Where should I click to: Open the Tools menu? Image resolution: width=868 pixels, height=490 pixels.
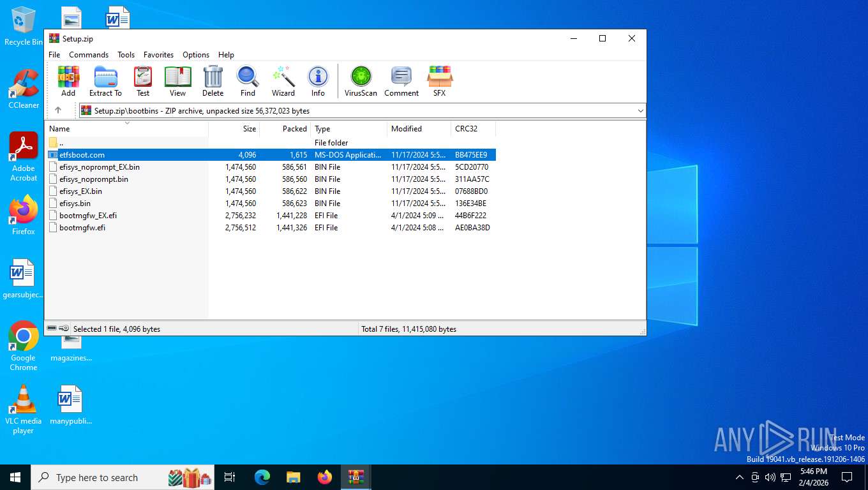click(126, 55)
